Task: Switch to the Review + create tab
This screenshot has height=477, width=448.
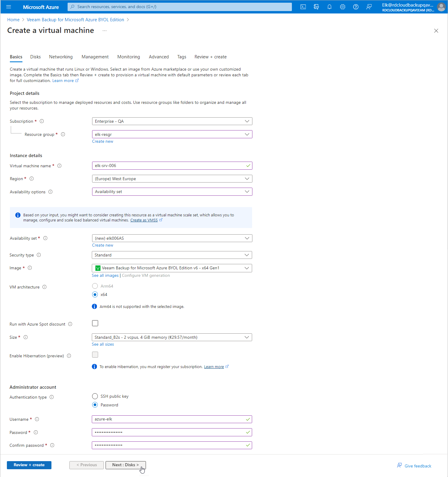Action: tap(211, 57)
